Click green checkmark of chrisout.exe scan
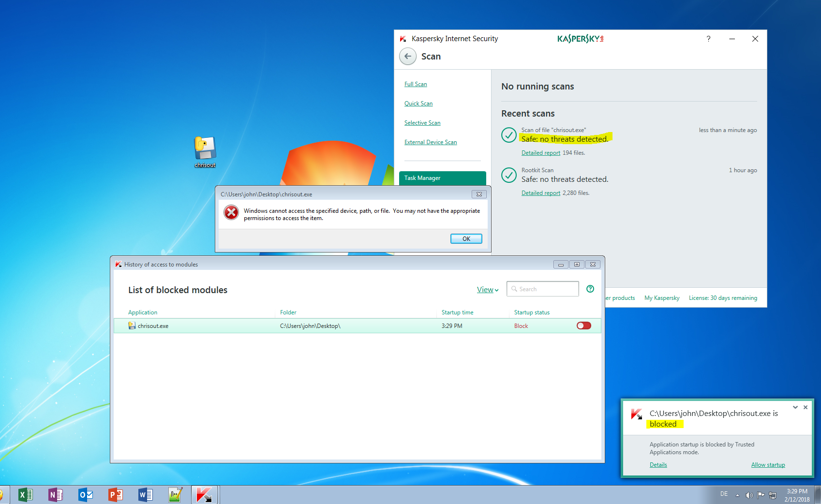This screenshot has width=821, height=504. tap(509, 135)
